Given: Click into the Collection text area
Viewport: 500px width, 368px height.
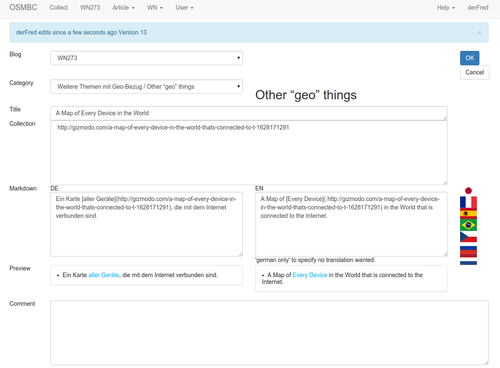Looking at the screenshot, I should 249,153.
